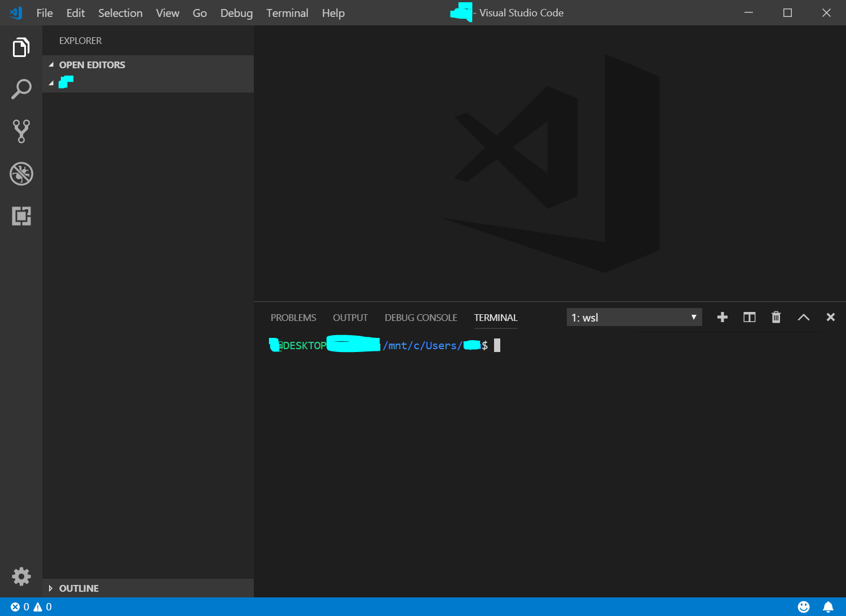Open the Search view in activity bar
Image resolution: width=846 pixels, height=616 pixels.
pyautogui.click(x=21, y=89)
